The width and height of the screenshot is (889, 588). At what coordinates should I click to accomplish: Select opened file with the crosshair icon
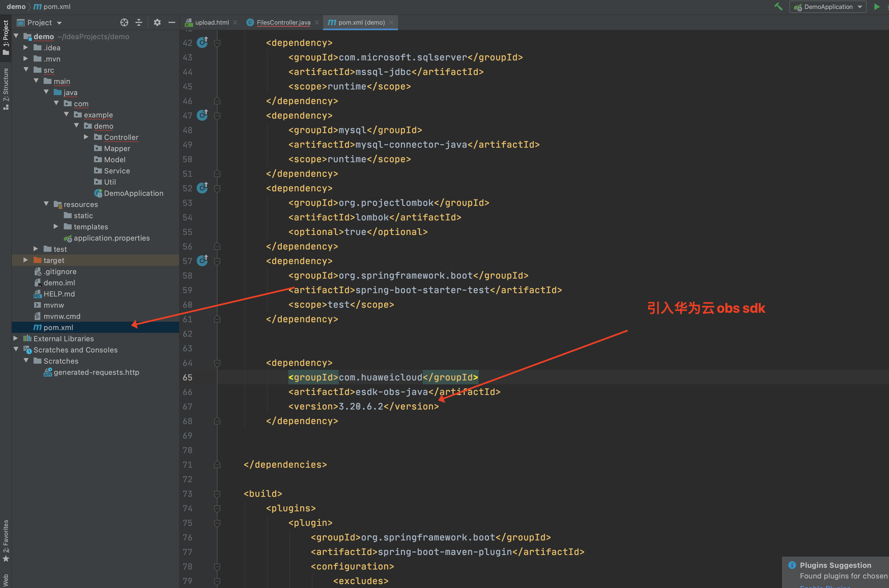124,22
